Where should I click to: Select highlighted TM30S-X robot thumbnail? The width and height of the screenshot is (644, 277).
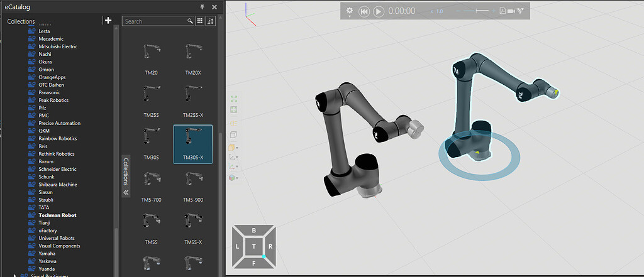(193, 144)
